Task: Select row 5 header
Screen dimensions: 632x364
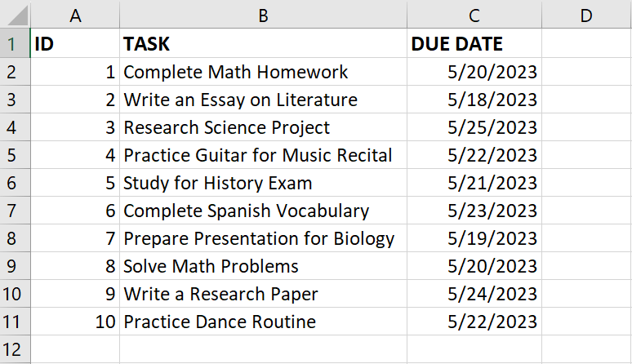Action: point(15,155)
